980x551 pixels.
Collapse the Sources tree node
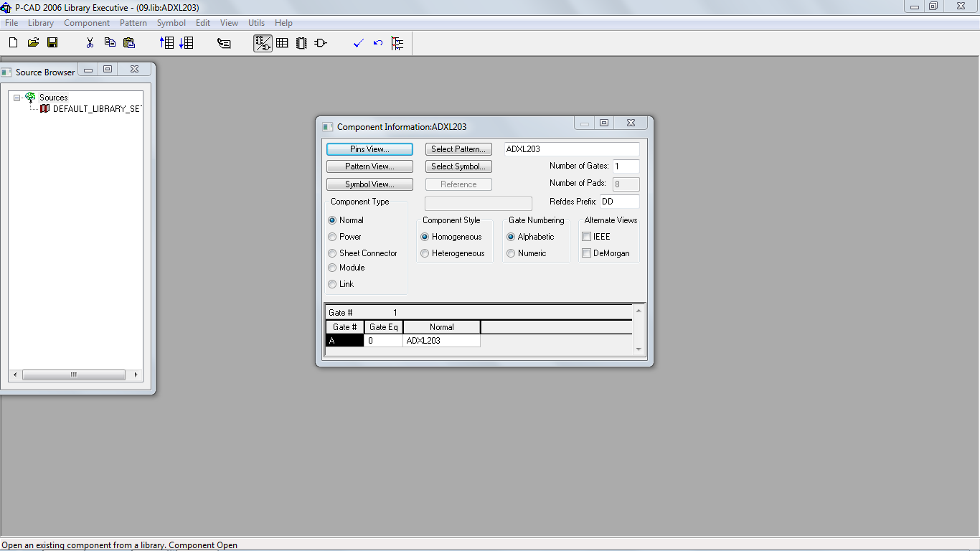pyautogui.click(x=17, y=98)
